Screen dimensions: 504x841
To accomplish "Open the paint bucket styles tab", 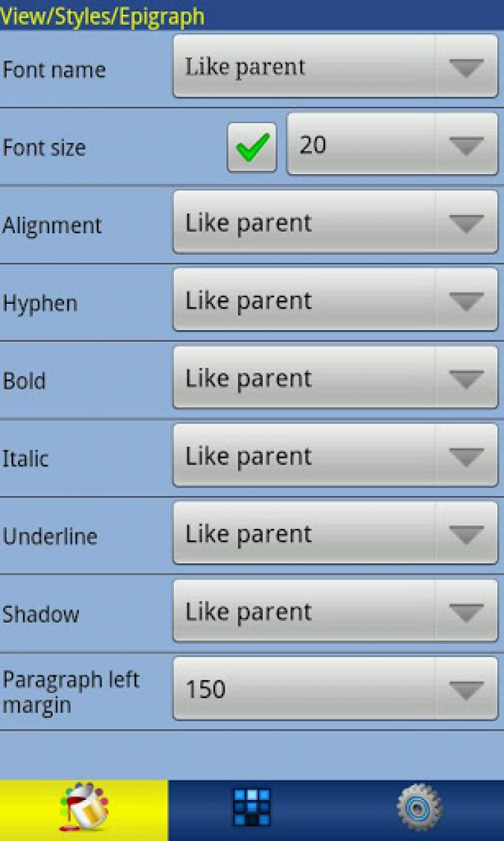I will tap(84, 809).
